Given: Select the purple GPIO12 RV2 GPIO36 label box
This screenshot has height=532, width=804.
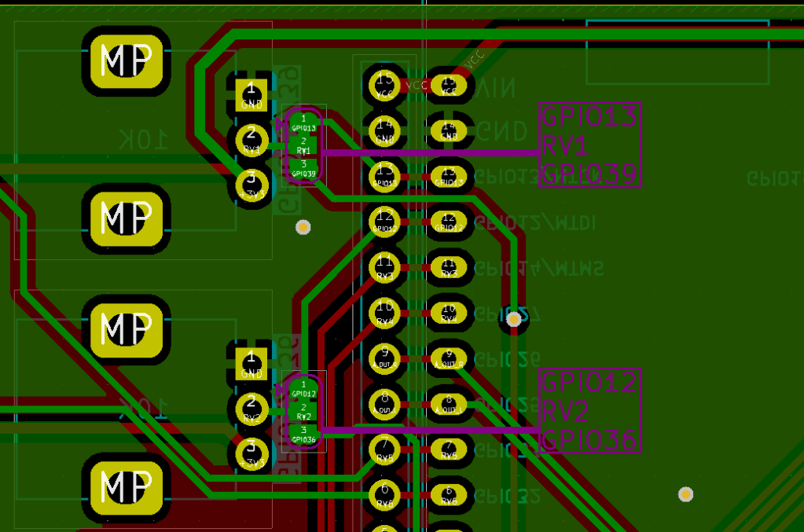Looking at the screenshot, I should 590,410.
